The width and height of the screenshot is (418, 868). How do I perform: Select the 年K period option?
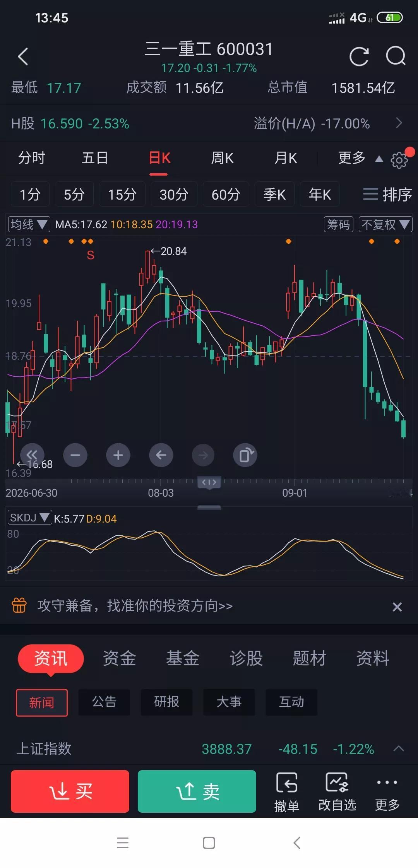coord(320,194)
